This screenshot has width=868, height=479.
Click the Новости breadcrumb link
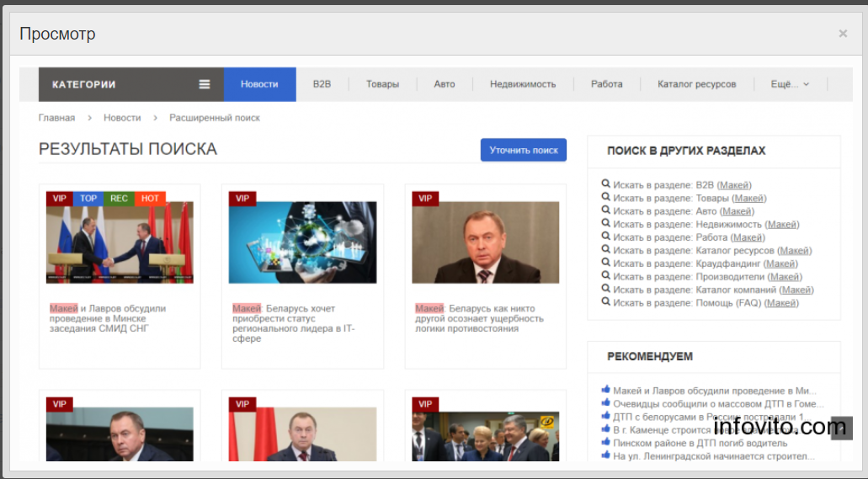(x=122, y=117)
